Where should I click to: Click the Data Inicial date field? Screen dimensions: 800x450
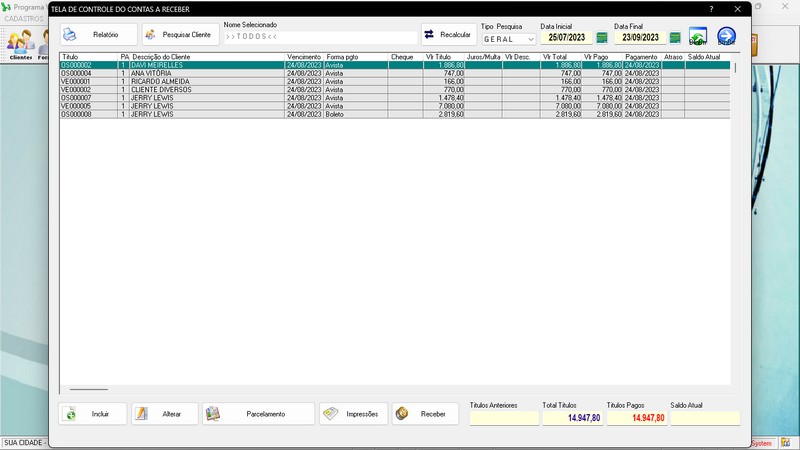(567, 38)
